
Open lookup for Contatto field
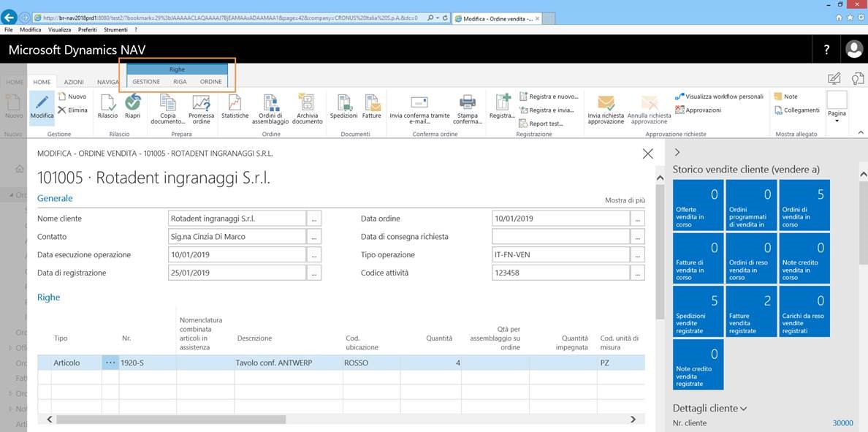point(314,237)
